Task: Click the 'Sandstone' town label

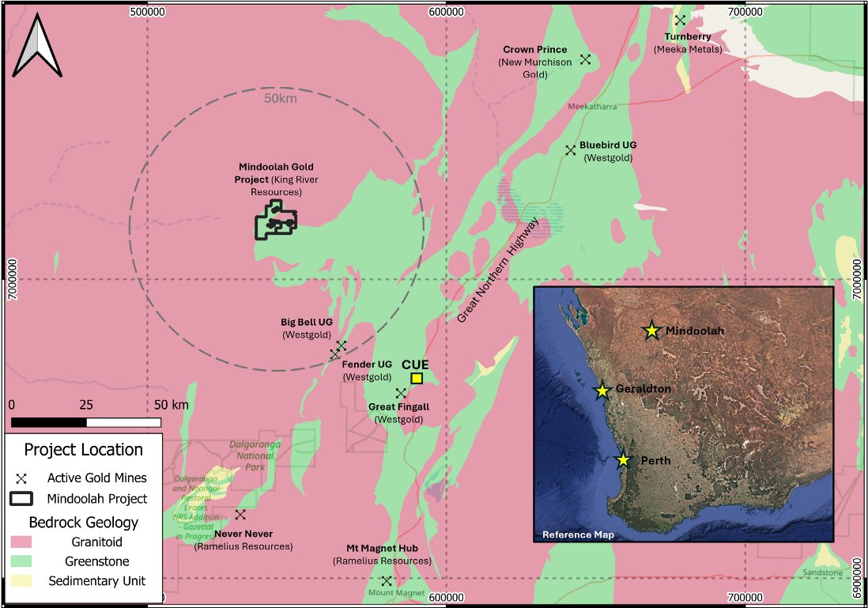Action: 823,572
